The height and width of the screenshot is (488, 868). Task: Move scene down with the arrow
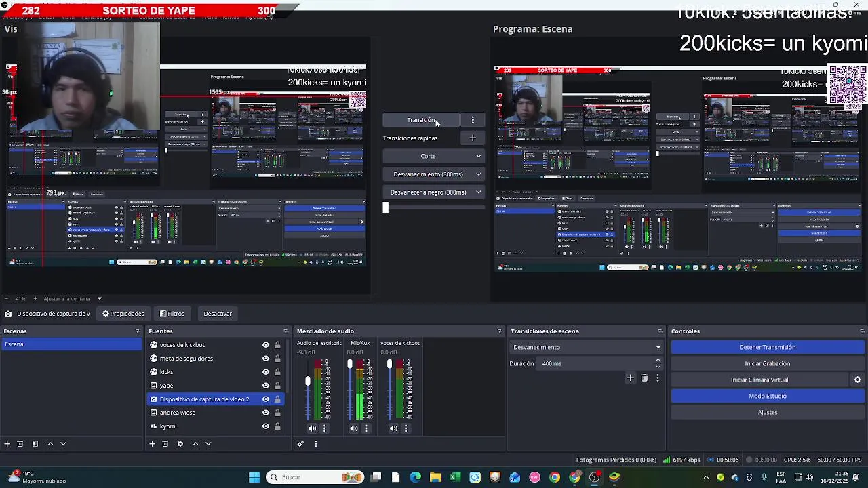(63, 444)
